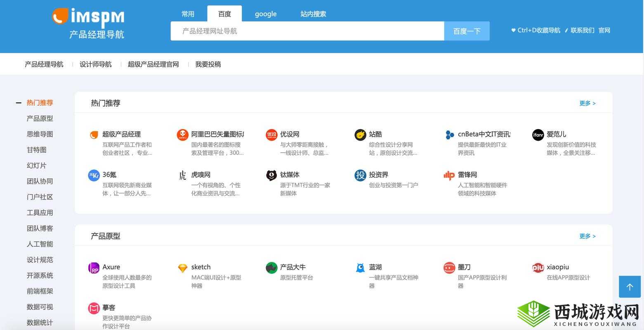Screen dimensions: 644x330
Task: Select the 虎嗅网 icon
Action: tap(182, 175)
